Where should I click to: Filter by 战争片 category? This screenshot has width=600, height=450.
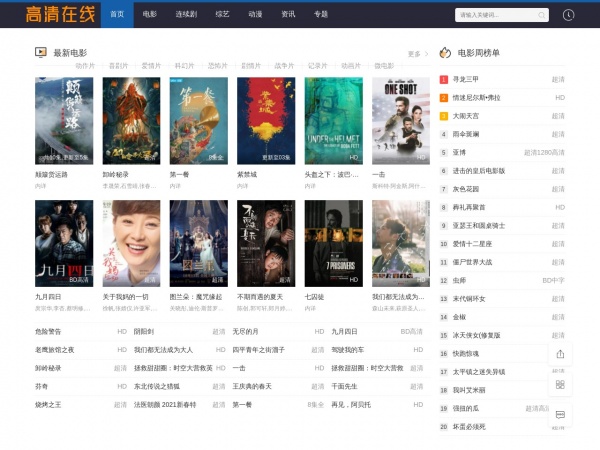[x=284, y=66]
